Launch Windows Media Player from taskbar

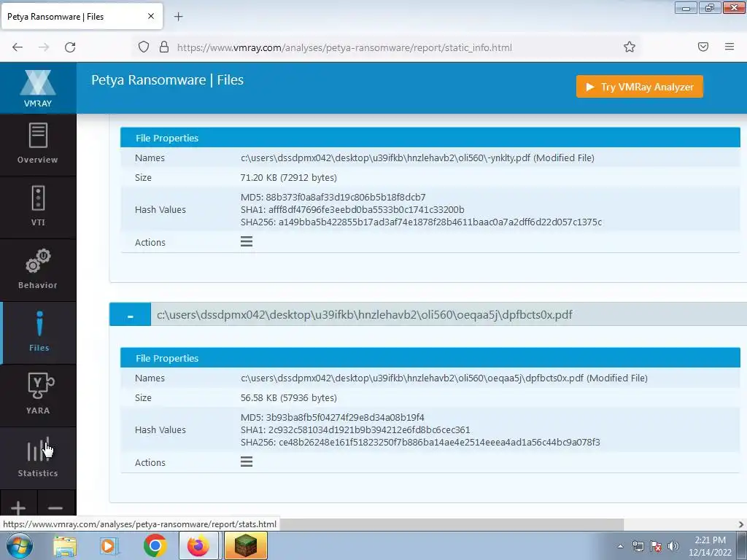(109, 545)
